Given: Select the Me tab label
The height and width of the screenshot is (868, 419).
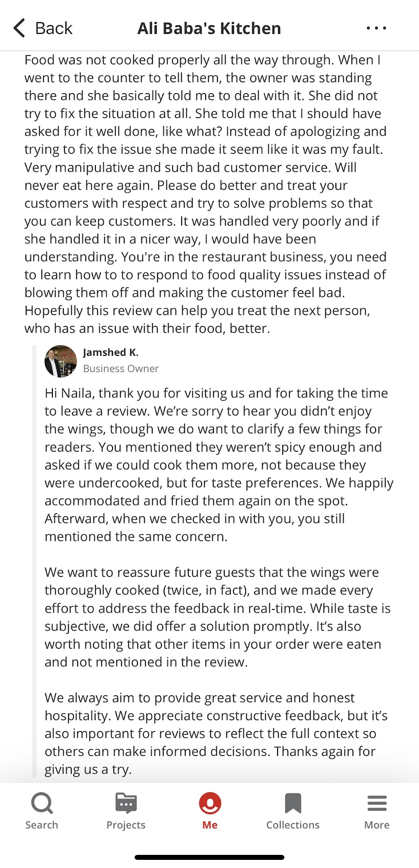Looking at the screenshot, I should [210, 825].
